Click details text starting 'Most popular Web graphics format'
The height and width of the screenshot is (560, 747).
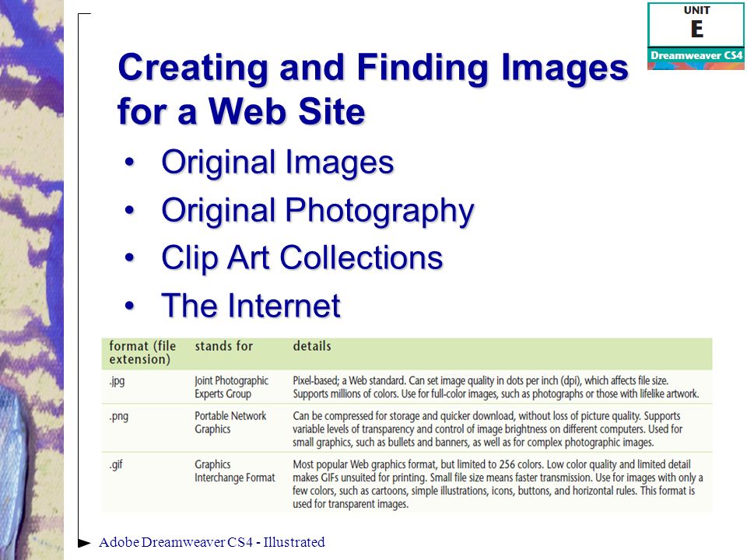[x=498, y=485]
